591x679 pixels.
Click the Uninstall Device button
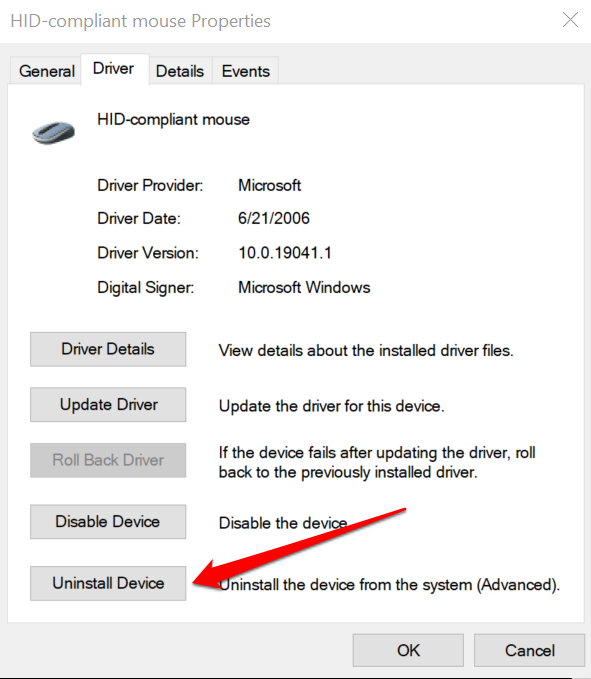pyautogui.click(x=108, y=583)
